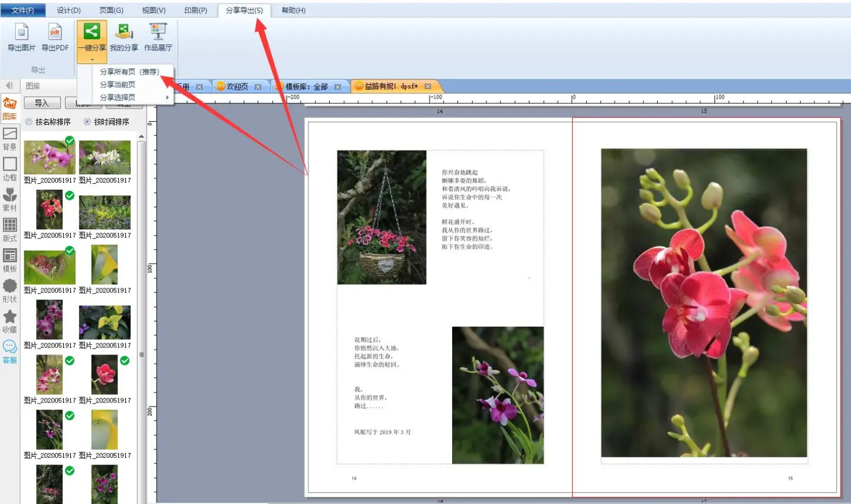Select 按名称排序 sort by name radio
This screenshot has height=504, width=851.
click(x=29, y=122)
